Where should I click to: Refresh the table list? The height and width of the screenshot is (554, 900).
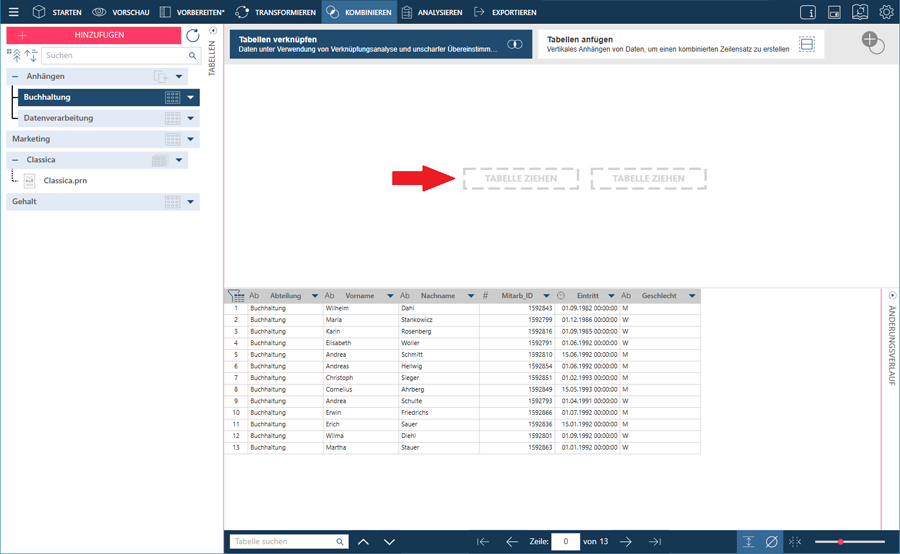pos(193,36)
